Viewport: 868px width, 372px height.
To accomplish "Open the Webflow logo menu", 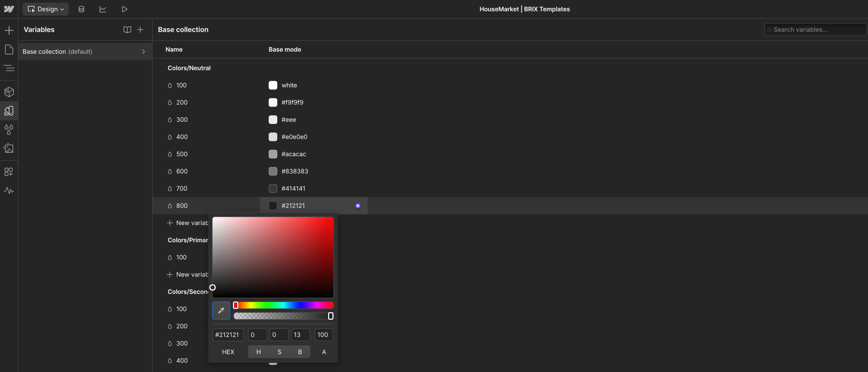I will [9, 9].
